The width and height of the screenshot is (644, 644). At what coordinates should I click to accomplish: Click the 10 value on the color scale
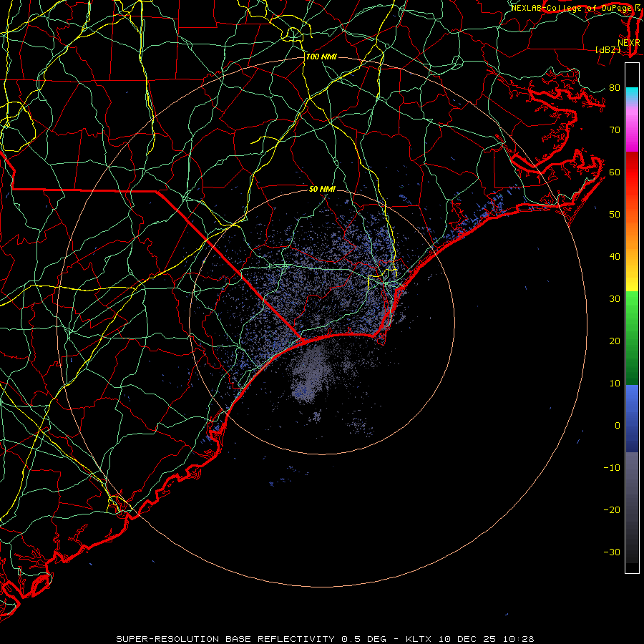615,384
